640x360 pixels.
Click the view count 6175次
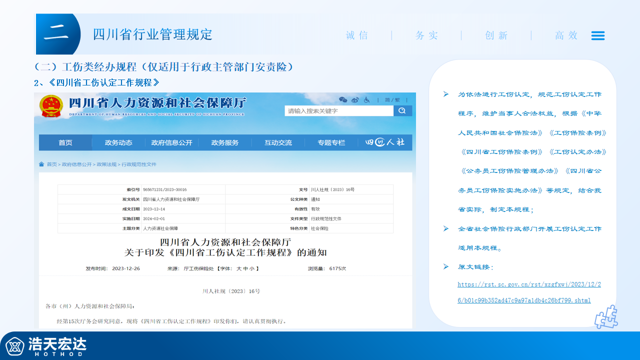pos(338,269)
